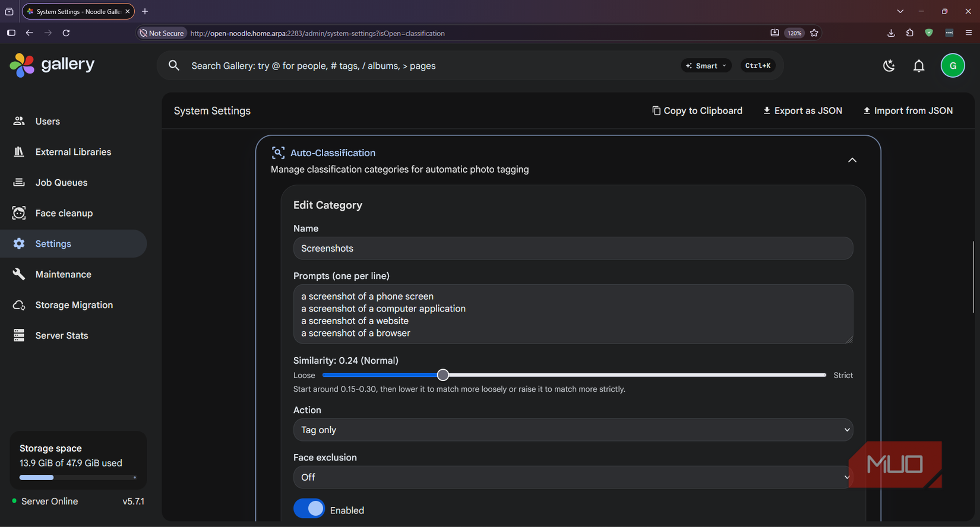Toggle dark mode with moon icon
The height and width of the screenshot is (527, 980).
pos(889,66)
